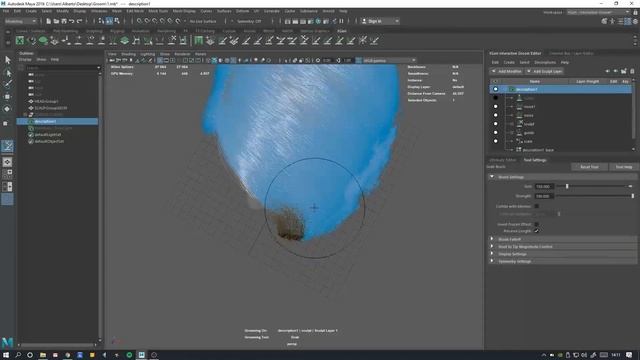Click the Maya icon in taskbar
640x360 pixels.
[x=141, y=355]
